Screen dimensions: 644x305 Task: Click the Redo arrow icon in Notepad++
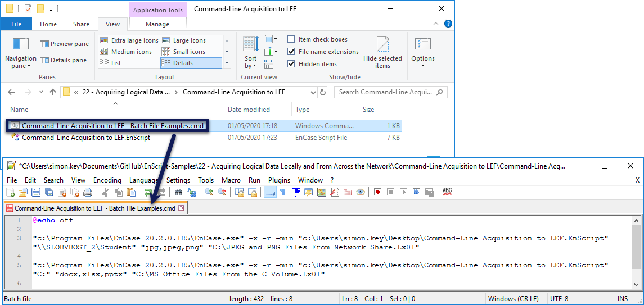coord(161,192)
